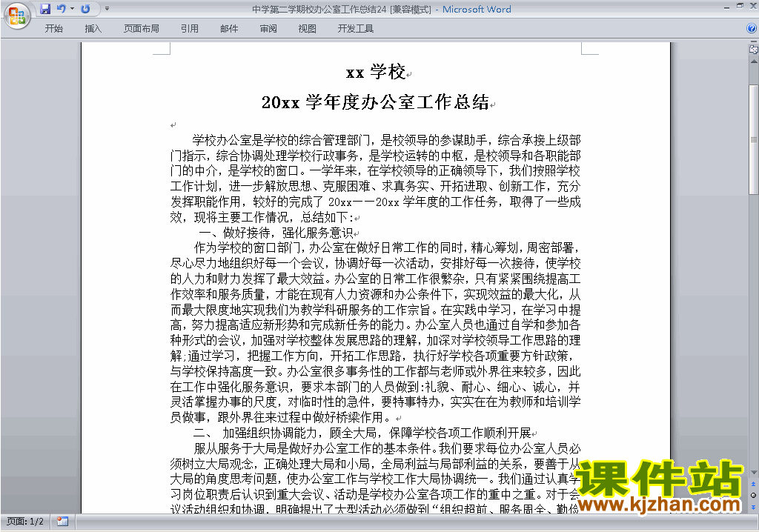
Task: Click the heading "20xx 学年度办公室工作总结"
Action: [375, 102]
